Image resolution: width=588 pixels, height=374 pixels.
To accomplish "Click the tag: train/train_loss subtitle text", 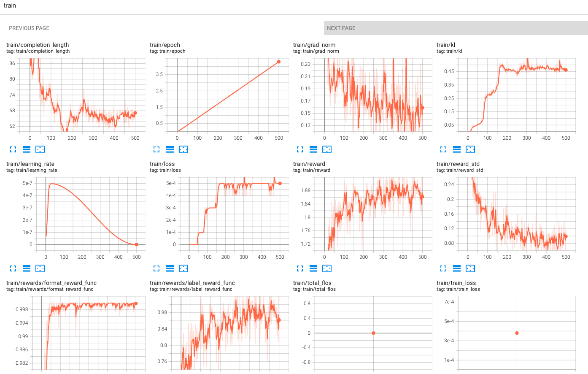I will click(458, 289).
